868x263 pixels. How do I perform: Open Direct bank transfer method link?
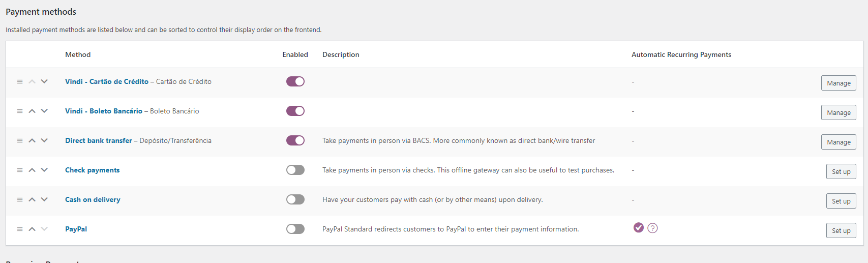pos(99,140)
